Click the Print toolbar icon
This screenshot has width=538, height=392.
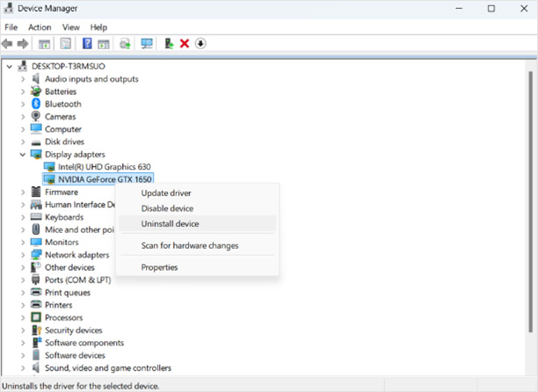tap(125, 44)
